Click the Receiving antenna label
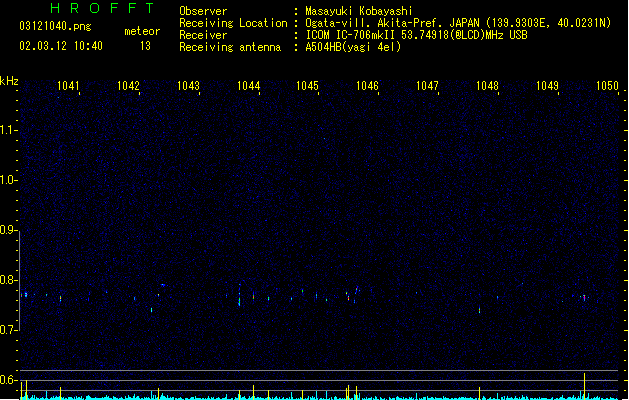629x400 pixels. tap(230, 47)
